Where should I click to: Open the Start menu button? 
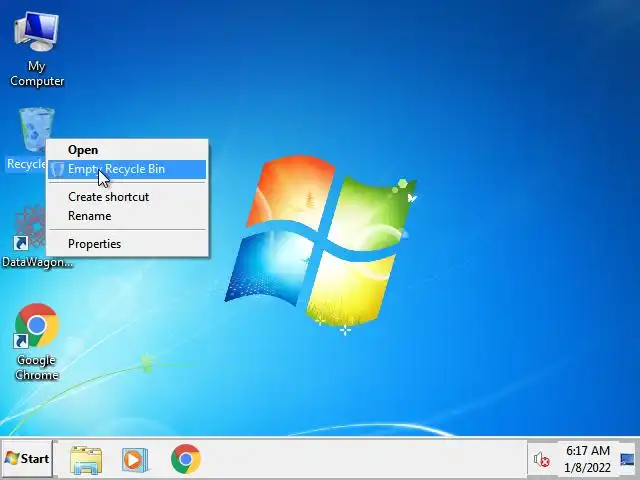[x=27, y=458]
